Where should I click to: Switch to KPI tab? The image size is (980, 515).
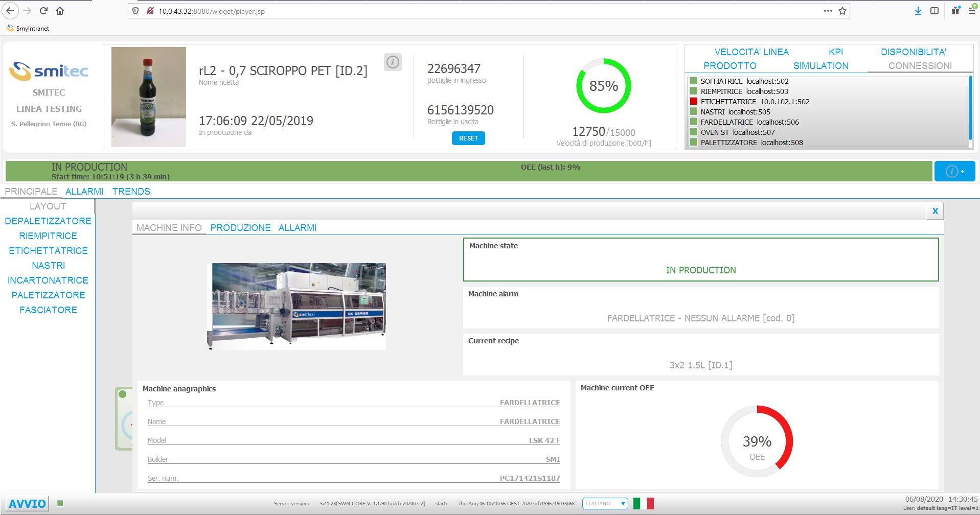tap(836, 52)
